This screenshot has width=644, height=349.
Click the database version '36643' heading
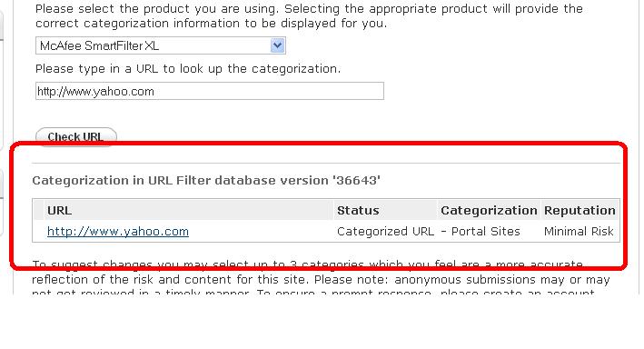point(206,181)
